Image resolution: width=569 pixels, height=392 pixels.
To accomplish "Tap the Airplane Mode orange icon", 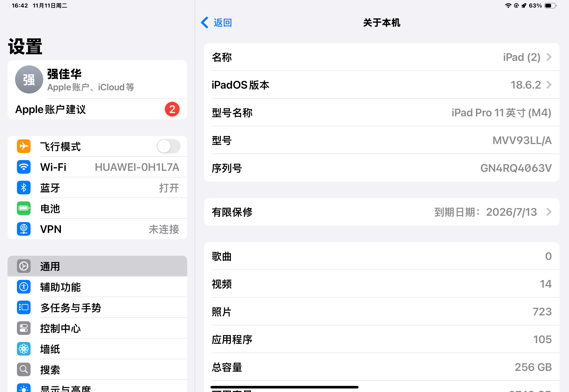I will coord(24,146).
